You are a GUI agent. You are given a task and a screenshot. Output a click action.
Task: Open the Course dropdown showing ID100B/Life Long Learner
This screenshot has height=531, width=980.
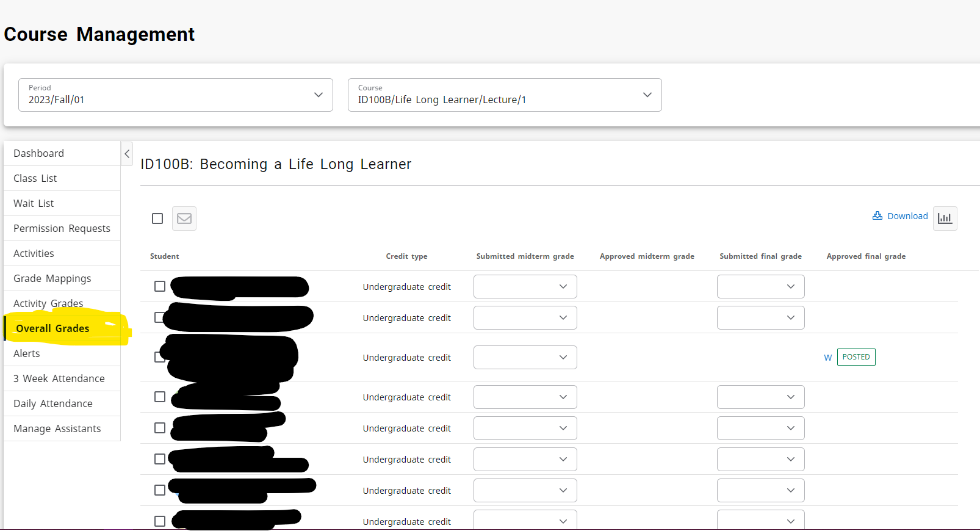[505, 95]
